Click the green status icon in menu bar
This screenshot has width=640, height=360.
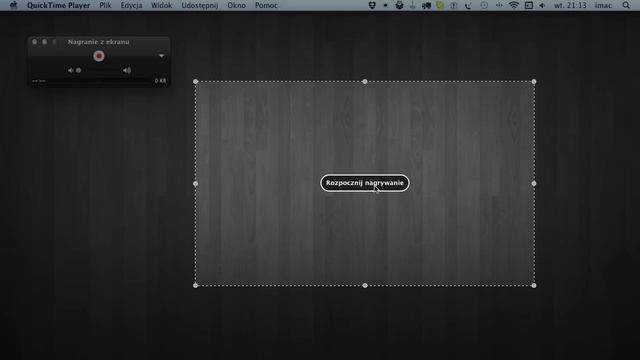[440, 5]
